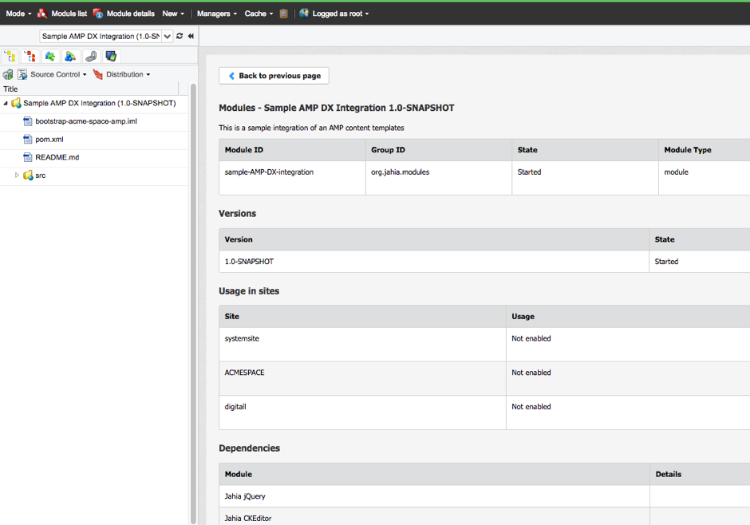Open the New dropdown menu

click(x=173, y=13)
